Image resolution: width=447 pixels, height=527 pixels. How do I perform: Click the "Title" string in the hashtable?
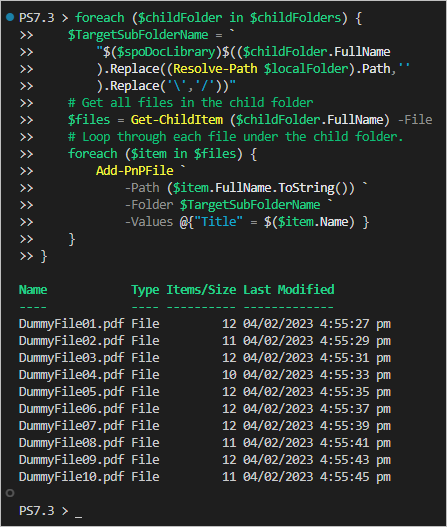218,222
